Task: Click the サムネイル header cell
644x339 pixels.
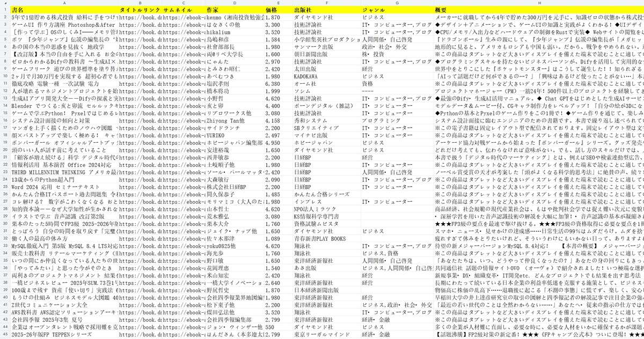Action: [184, 10]
